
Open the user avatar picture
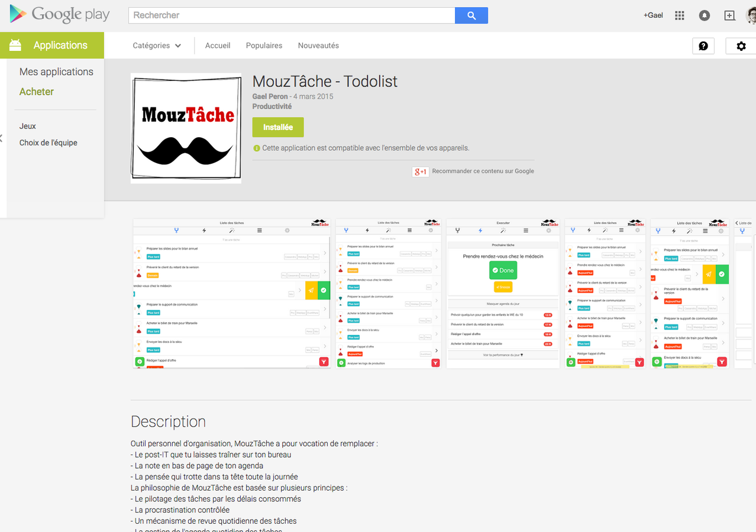751,15
